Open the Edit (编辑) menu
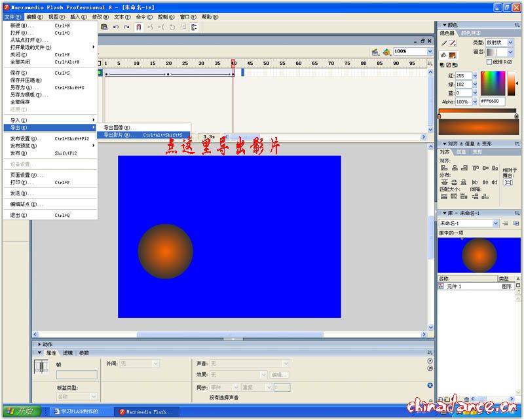 [35, 16]
